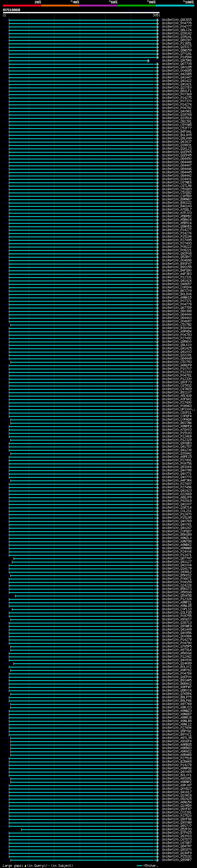Image resolution: width=197 pixels, height=868 pixels.
Task: Select hit label UniRef100_P14584
Action: [x=176, y=57]
